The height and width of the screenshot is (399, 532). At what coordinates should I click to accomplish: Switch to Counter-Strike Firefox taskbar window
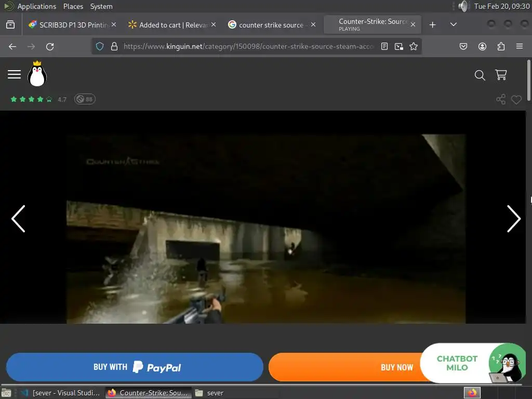[148, 393]
